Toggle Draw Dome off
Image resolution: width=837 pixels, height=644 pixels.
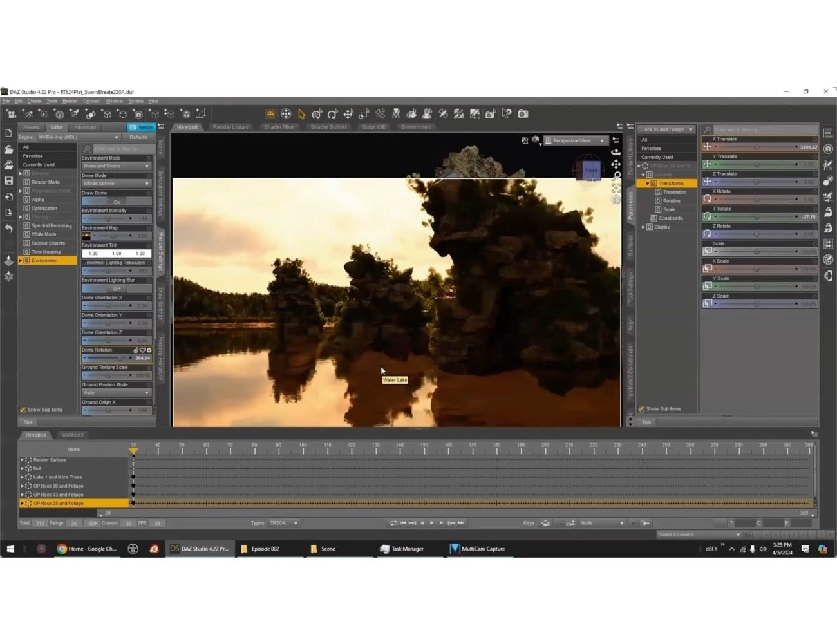click(x=116, y=202)
